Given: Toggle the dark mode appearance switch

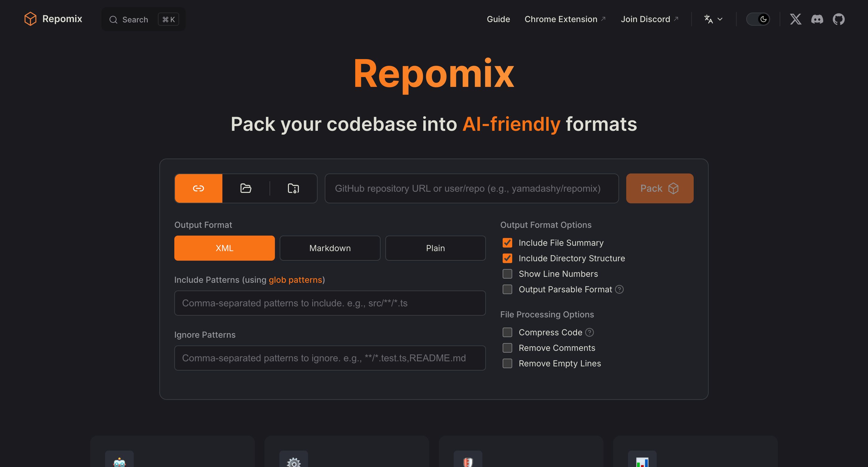Looking at the screenshot, I should click(758, 19).
